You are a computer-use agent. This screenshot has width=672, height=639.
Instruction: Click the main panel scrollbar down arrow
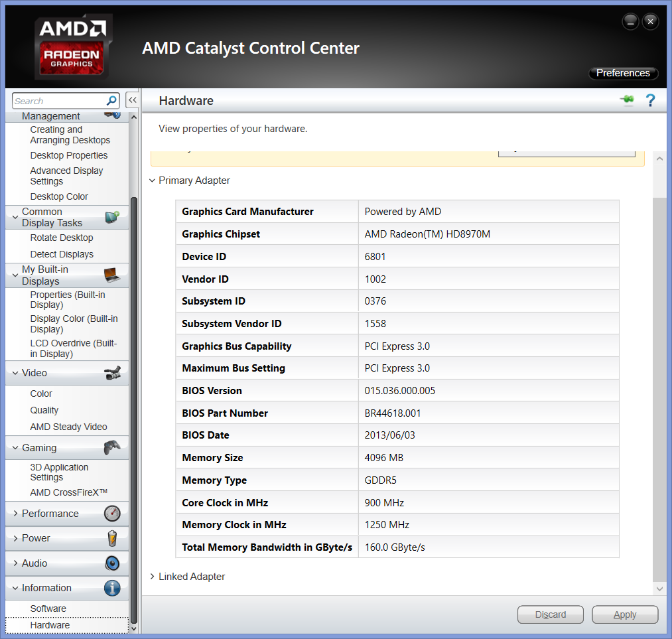tap(659, 589)
